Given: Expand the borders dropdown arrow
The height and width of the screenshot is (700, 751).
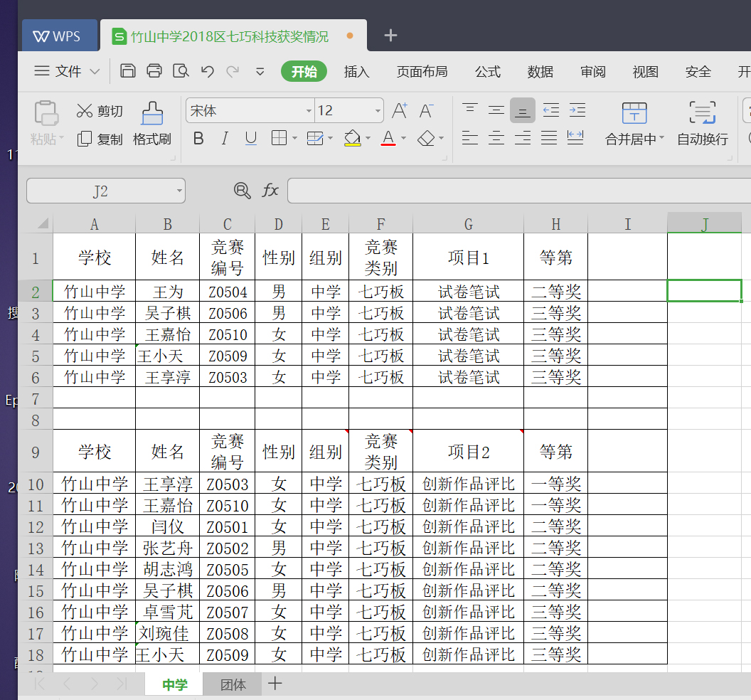Looking at the screenshot, I should point(294,139).
